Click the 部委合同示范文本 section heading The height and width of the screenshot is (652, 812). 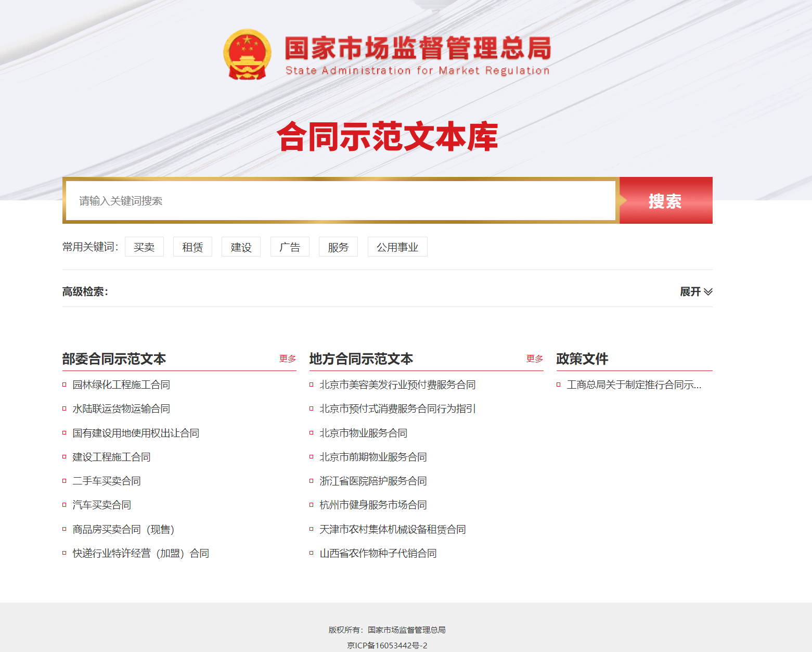114,359
